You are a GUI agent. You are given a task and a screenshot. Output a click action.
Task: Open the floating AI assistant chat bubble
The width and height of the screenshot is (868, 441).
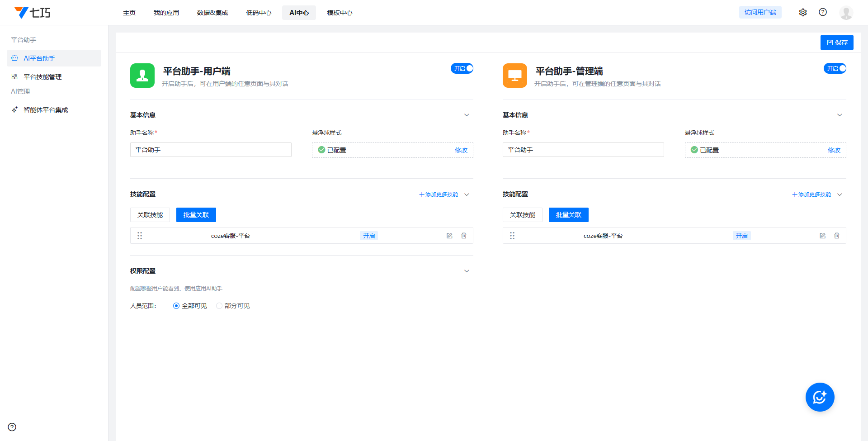(820, 397)
